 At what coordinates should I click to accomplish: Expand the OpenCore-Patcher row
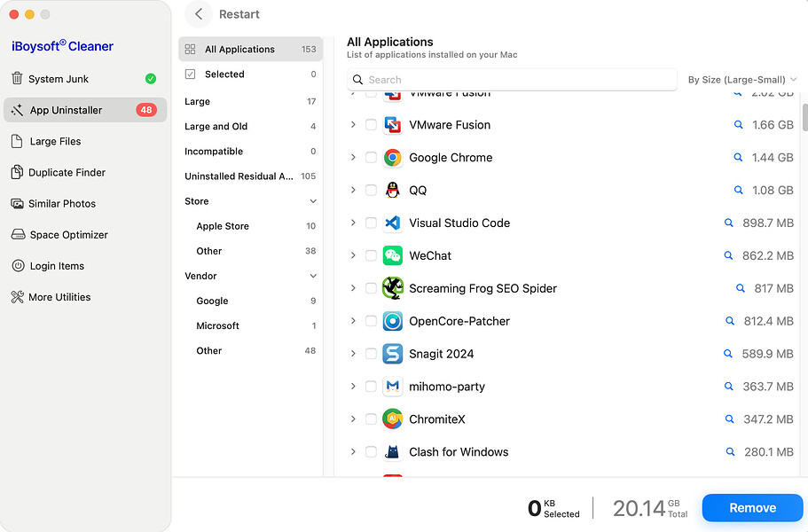pyautogui.click(x=353, y=321)
